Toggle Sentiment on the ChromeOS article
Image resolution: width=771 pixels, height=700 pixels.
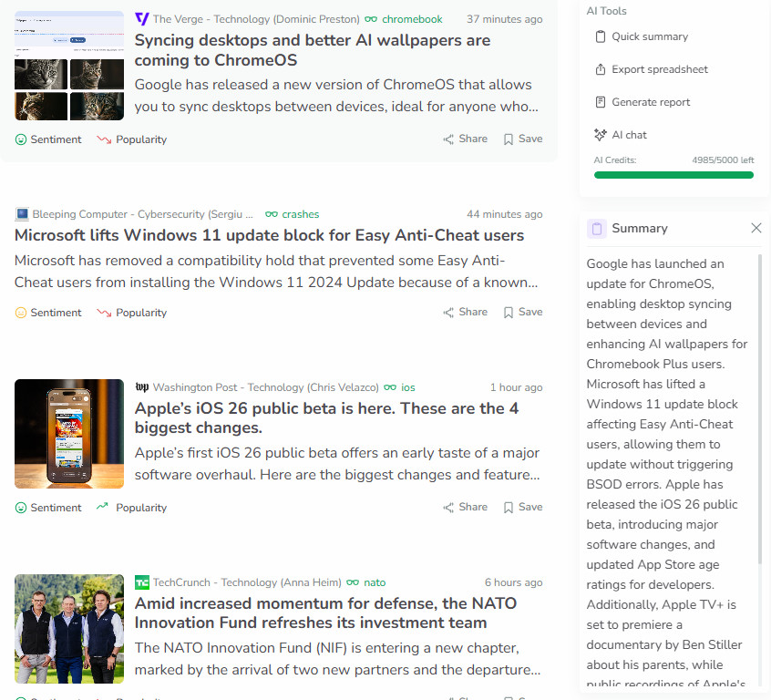47,139
